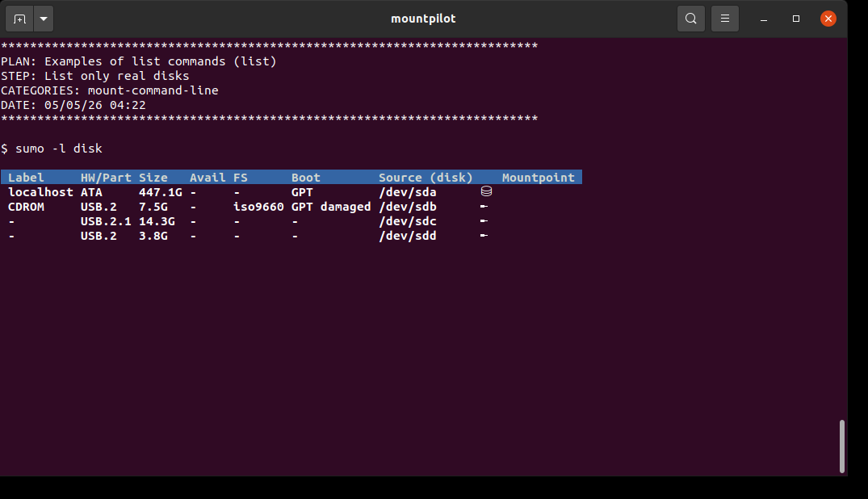868x499 pixels.
Task: Click the Avail column header
Action: (208, 177)
